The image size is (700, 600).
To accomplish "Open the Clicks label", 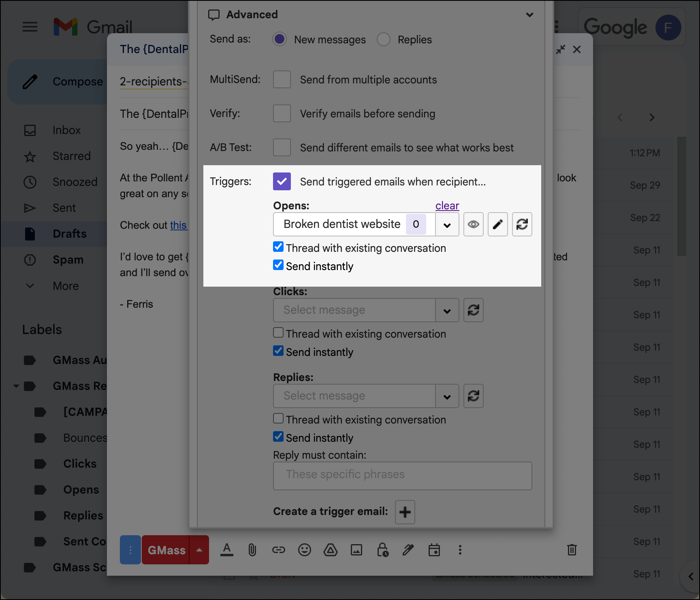I will coord(80,464).
